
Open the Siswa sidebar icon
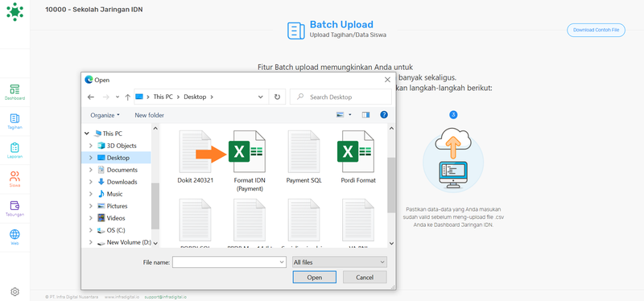coord(14,179)
